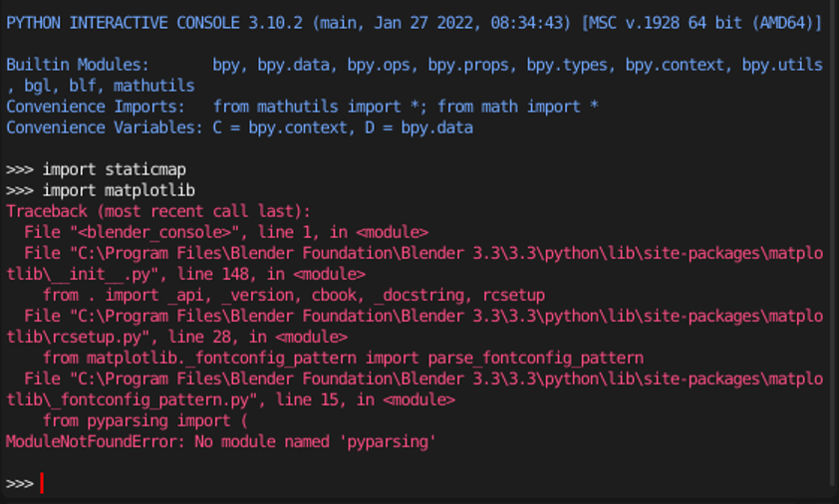Click the 'import staticmap' command line
This screenshot has width=839, height=504.
(96, 169)
